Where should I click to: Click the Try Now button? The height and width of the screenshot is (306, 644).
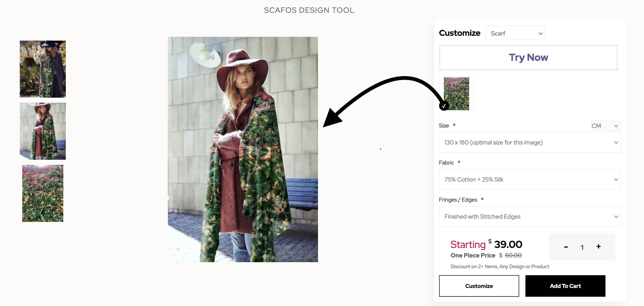(528, 57)
